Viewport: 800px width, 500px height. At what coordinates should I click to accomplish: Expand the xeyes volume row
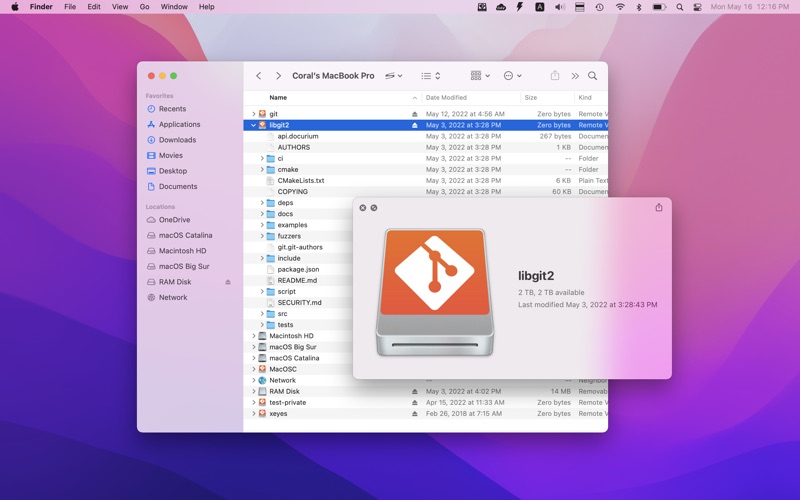coord(254,413)
